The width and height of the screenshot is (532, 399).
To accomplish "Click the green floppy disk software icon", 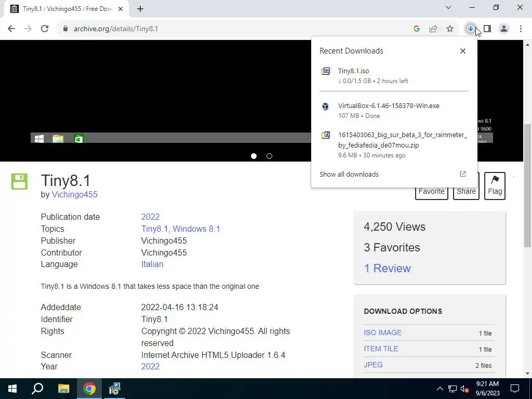I will pyautogui.click(x=19, y=181).
